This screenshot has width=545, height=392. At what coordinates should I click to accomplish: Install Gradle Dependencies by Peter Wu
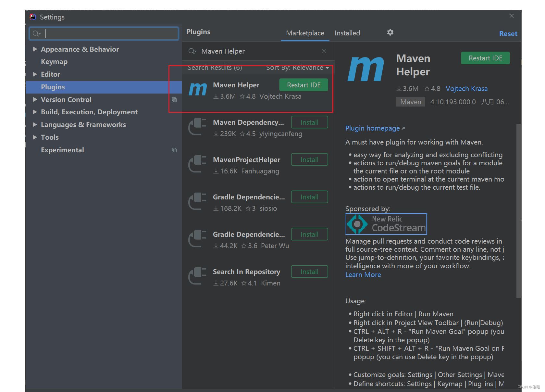(x=309, y=234)
